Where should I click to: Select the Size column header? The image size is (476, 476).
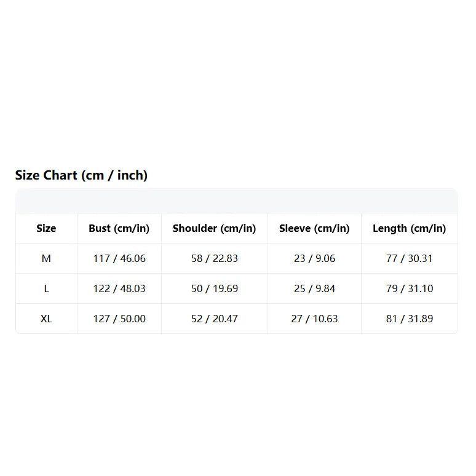46,228
